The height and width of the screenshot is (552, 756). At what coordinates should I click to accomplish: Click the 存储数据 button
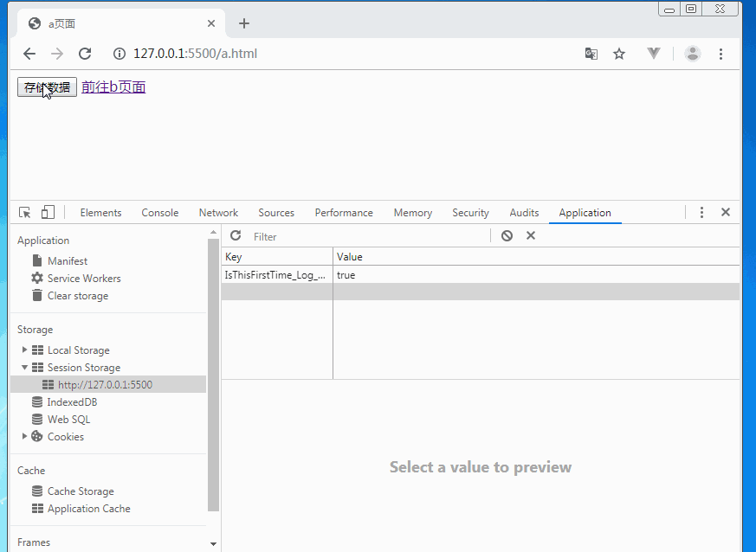point(47,87)
